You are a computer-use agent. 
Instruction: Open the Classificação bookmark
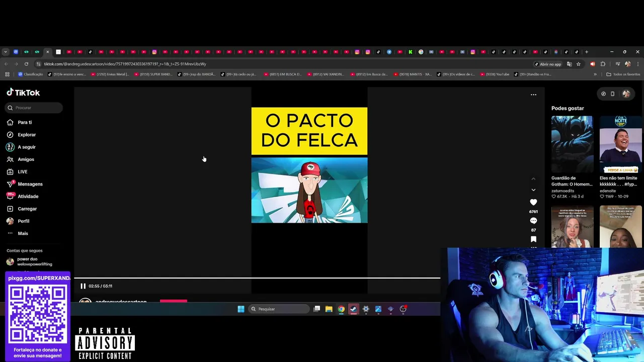click(x=31, y=74)
